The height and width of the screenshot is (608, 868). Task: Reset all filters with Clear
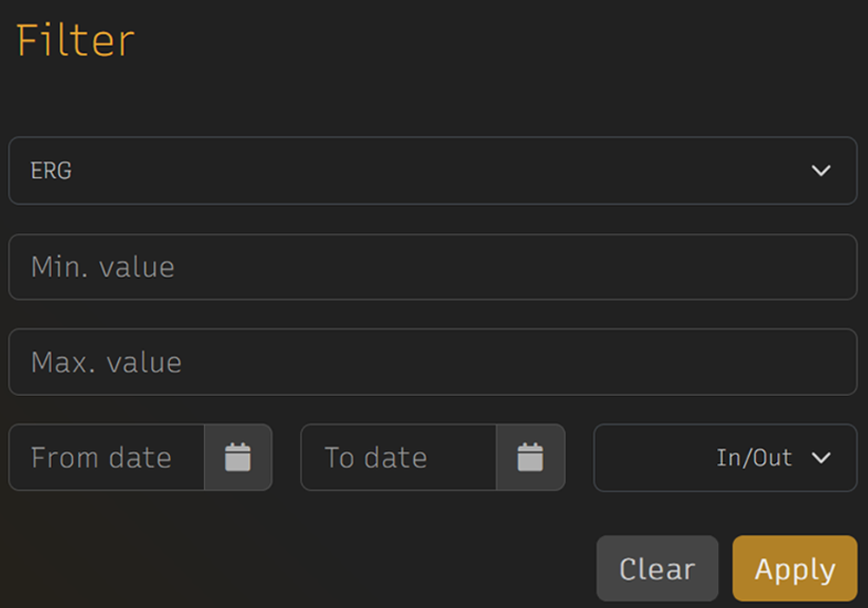tap(657, 569)
